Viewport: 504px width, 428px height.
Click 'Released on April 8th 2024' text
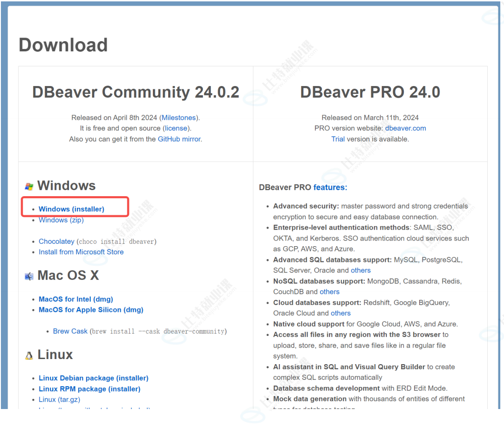pyautogui.click(x=114, y=118)
